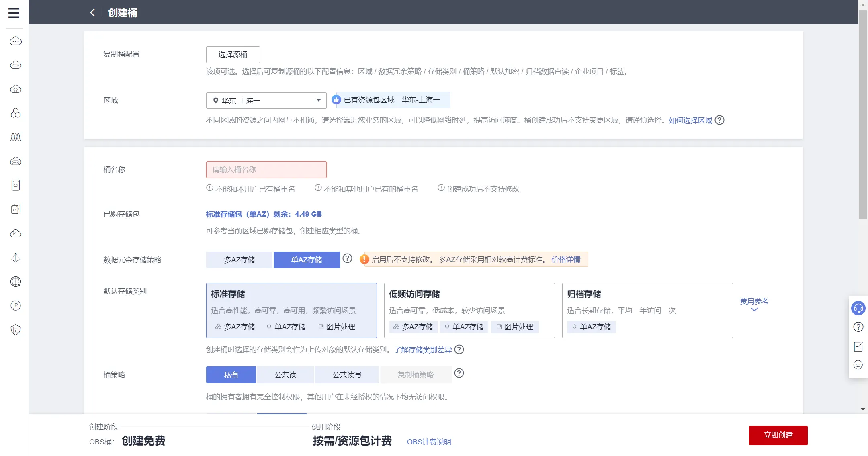Click the smiley feedback icon on the right

pos(858,365)
